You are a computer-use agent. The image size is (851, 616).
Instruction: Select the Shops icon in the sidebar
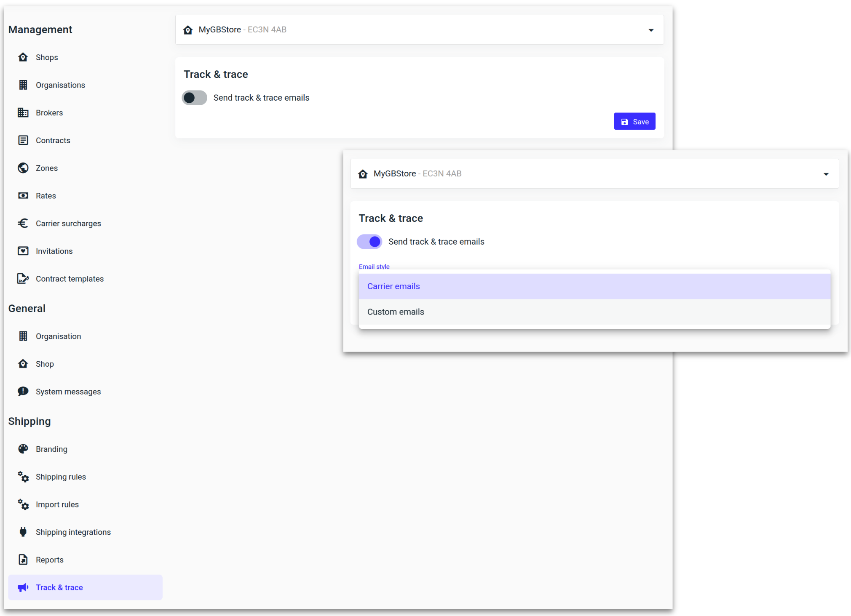tap(23, 57)
